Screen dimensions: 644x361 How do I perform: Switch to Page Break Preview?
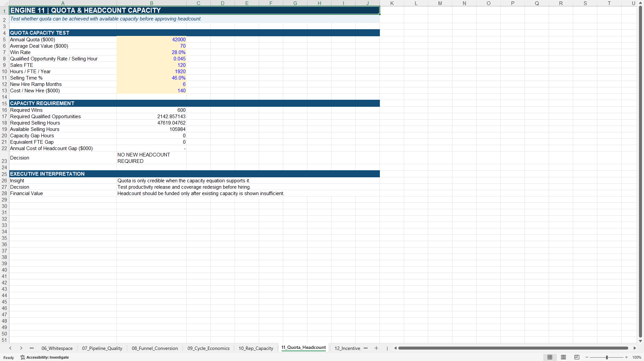click(577, 357)
